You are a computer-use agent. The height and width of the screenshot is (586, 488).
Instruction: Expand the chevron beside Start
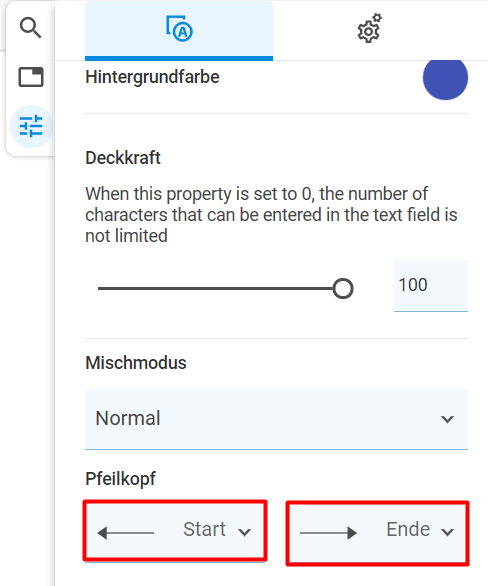[245, 532]
